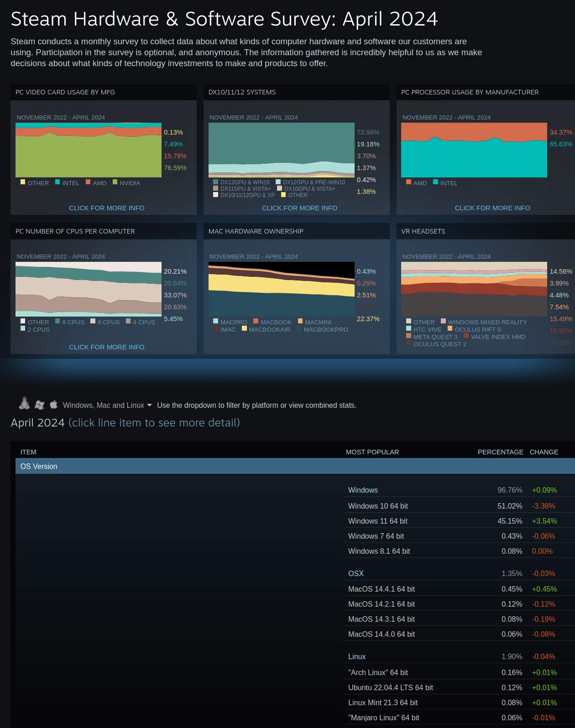
Task: Select the "PC PROCESSOR USAGE BY MANUFACTURER" panel header
Action: coord(486,92)
